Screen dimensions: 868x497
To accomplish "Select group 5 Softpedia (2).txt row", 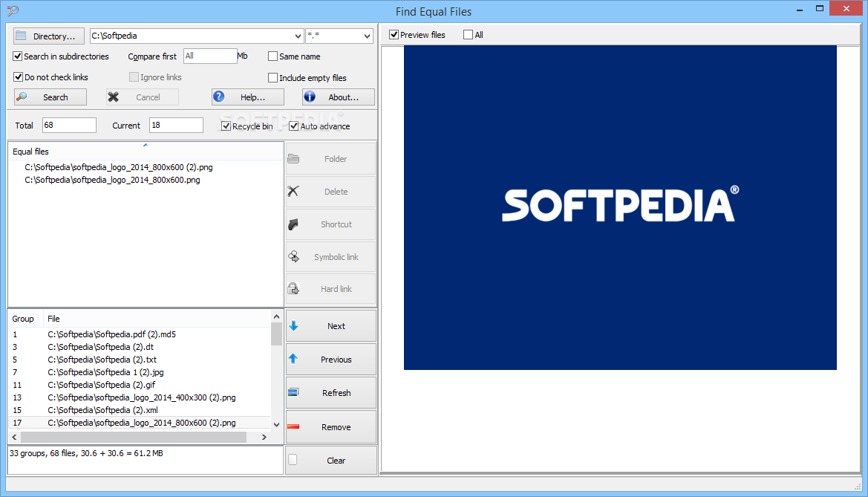I will [140, 360].
